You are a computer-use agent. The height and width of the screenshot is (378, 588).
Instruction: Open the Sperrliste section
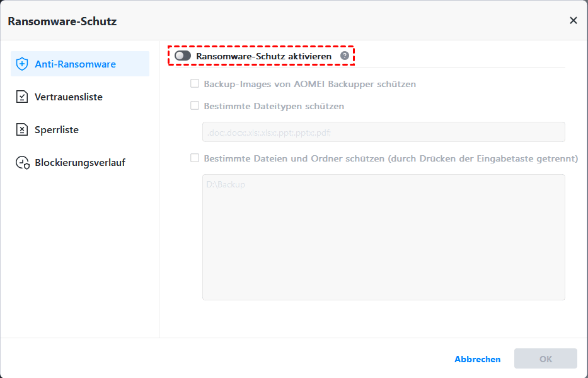coord(57,130)
